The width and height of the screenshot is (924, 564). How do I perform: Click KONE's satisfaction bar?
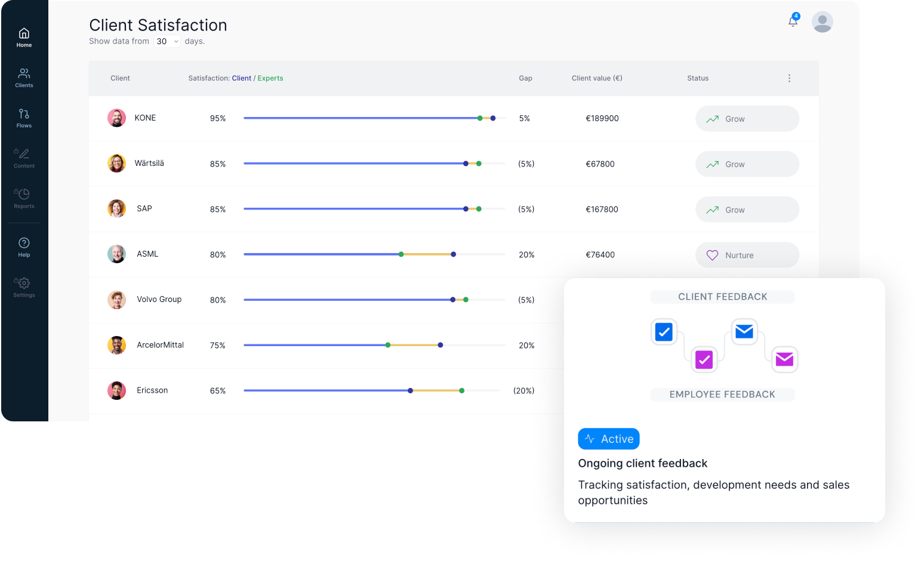point(375,118)
